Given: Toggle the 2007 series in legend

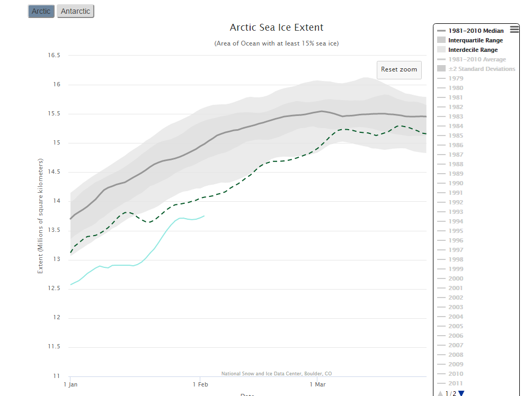Looking at the screenshot, I should [455, 345].
